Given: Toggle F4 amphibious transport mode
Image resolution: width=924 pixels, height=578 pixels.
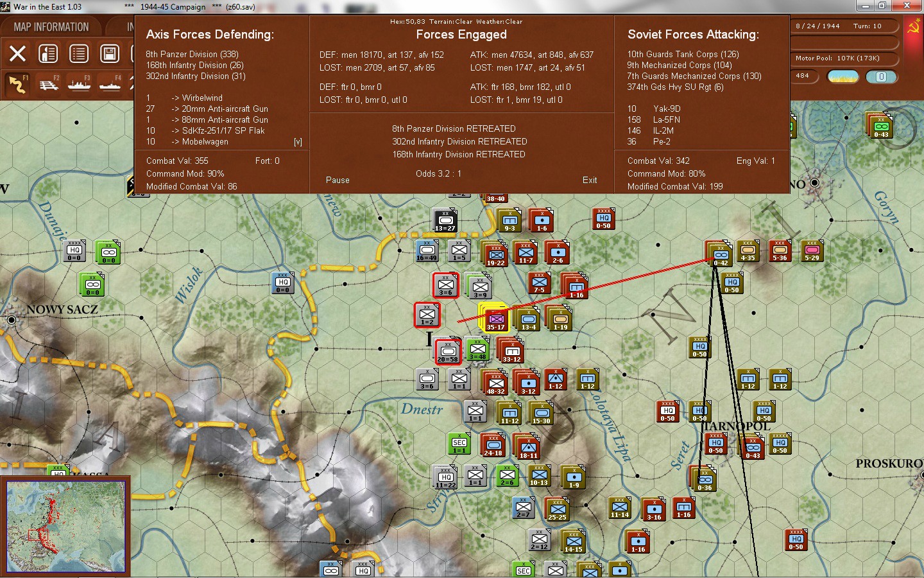Looking at the screenshot, I should pos(110,84).
